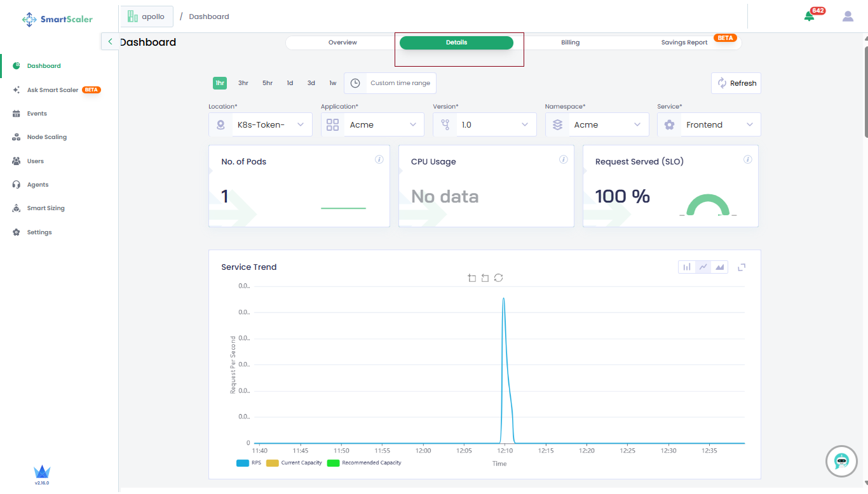Click info icon on CPU Usage card
Screen dimensions: 868x494
pos(564,159)
